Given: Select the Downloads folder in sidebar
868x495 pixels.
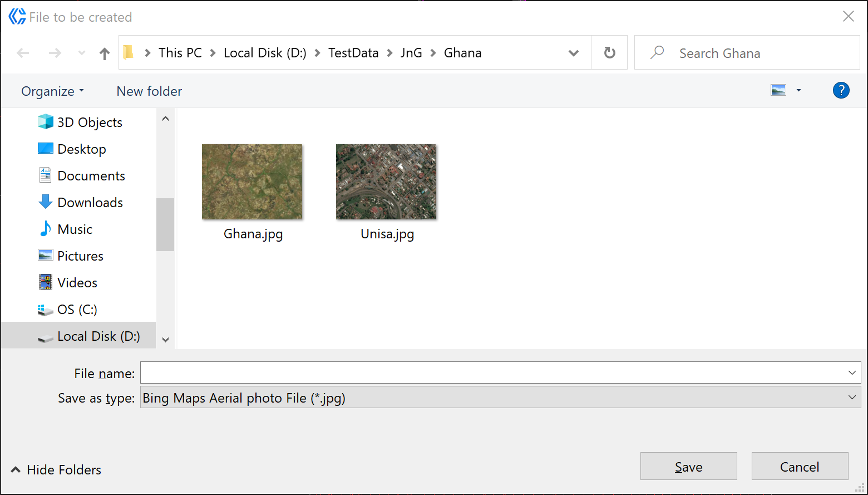Looking at the screenshot, I should coord(90,203).
